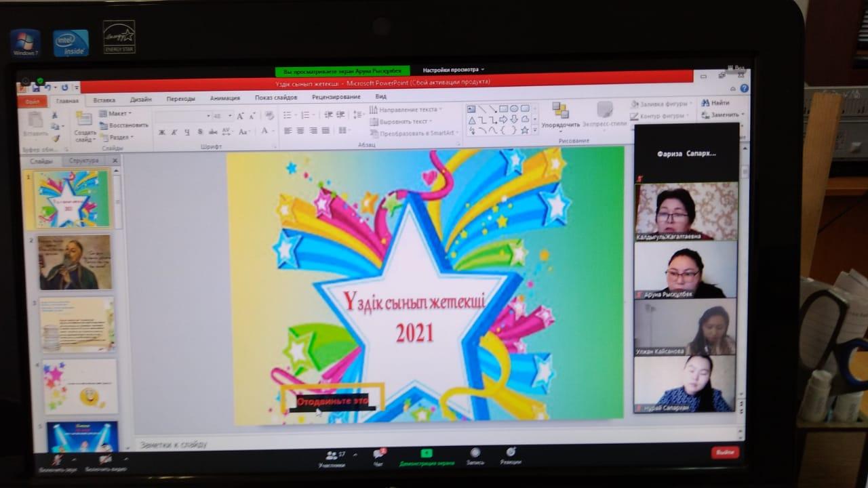This screenshot has width=868, height=488.
Task: Open the Анимация ribbon tab
Action: [224, 98]
